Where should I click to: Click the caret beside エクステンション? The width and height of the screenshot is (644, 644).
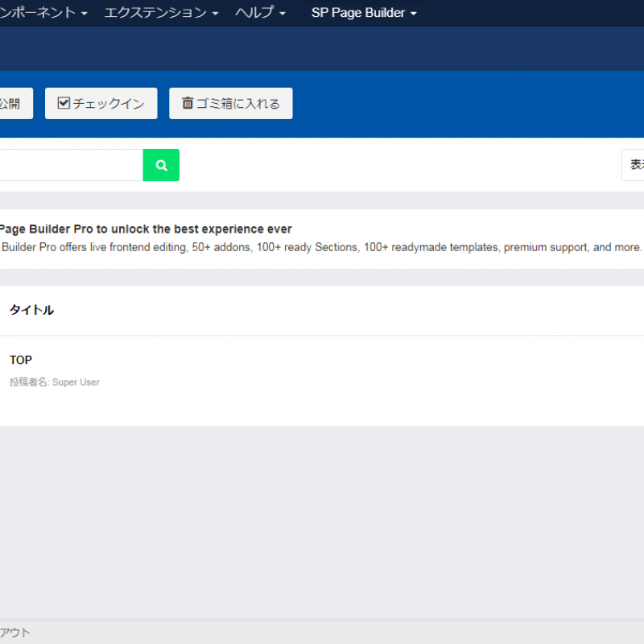coord(215,14)
